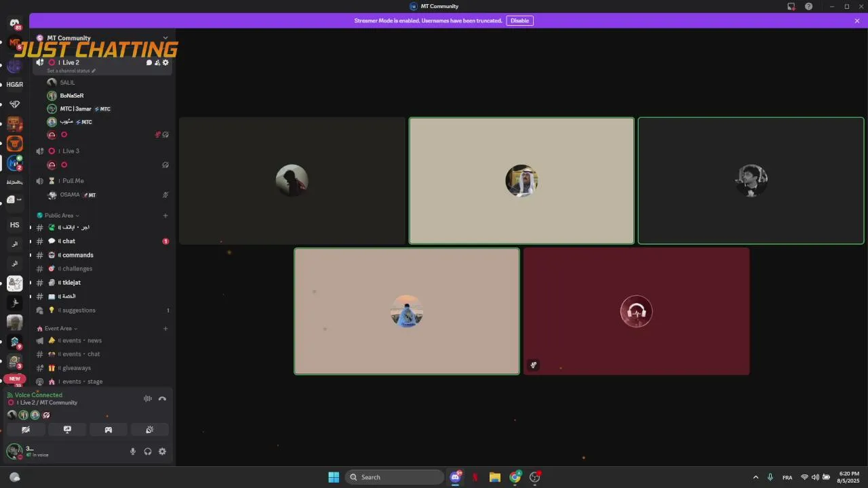This screenshot has height=488, width=868.
Task: Join the events stage channel
Action: point(102,382)
